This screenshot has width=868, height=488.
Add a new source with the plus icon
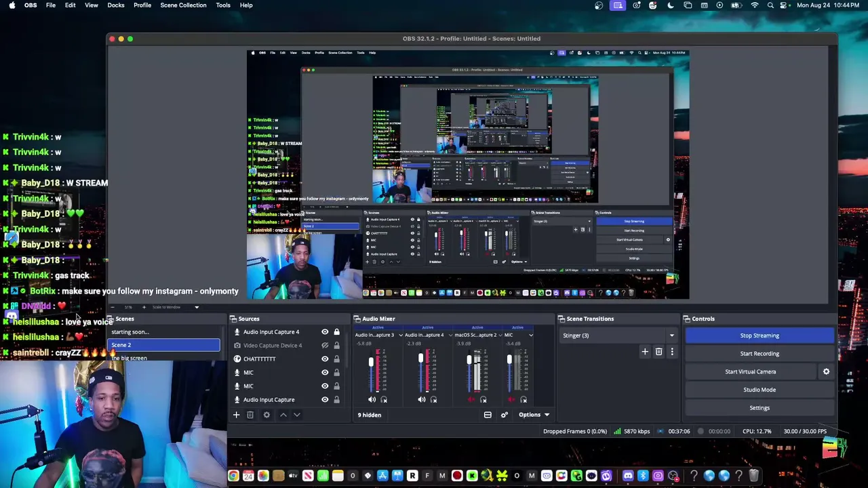(x=236, y=415)
